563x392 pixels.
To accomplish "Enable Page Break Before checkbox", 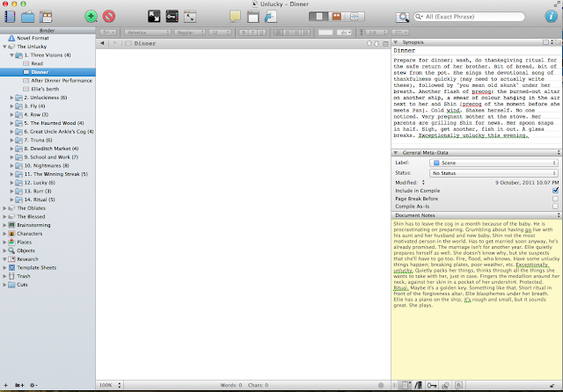I will coord(555,199).
